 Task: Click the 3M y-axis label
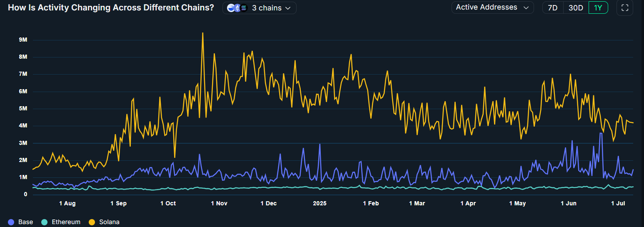23,143
